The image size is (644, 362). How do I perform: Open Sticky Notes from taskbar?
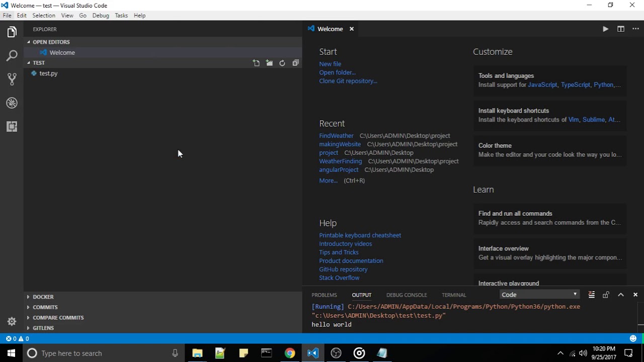coord(243,353)
